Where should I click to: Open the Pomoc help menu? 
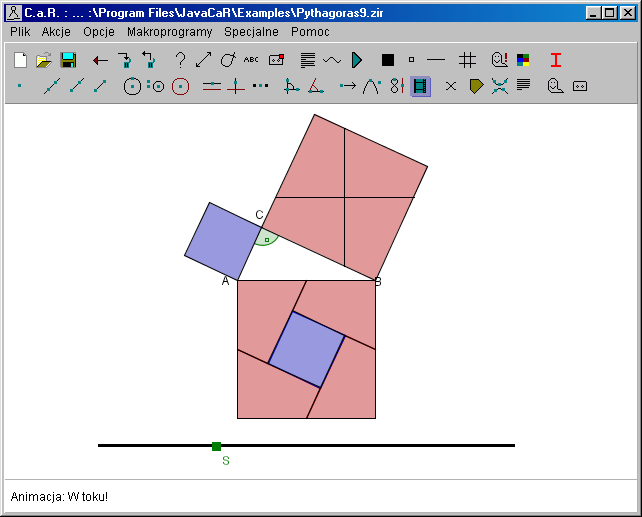click(x=310, y=32)
